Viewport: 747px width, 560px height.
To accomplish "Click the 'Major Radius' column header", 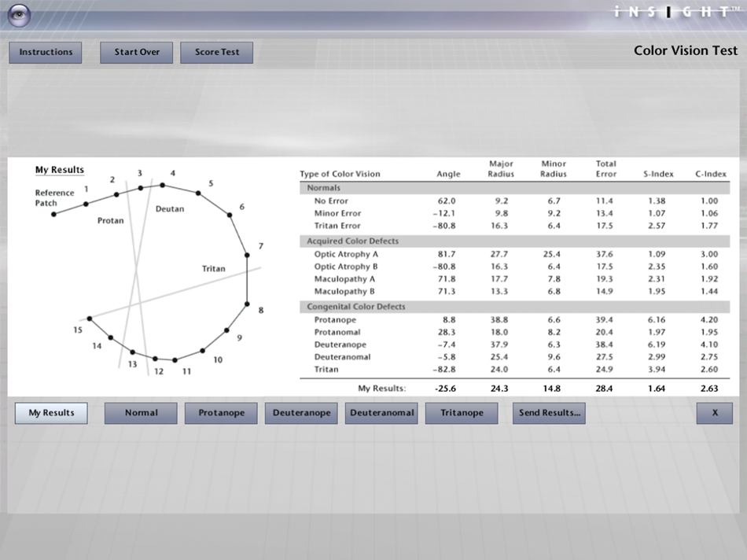I will (x=501, y=169).
